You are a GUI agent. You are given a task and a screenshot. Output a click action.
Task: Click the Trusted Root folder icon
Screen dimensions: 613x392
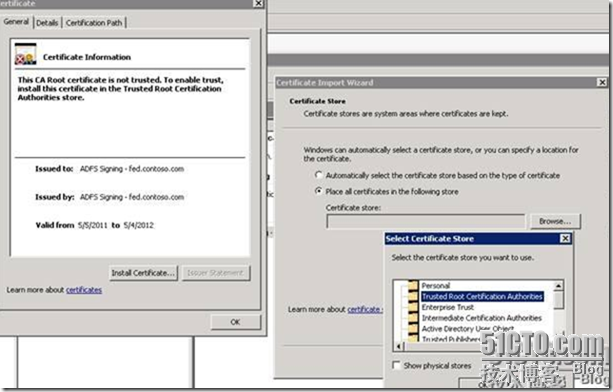click(x=413, y=296)
